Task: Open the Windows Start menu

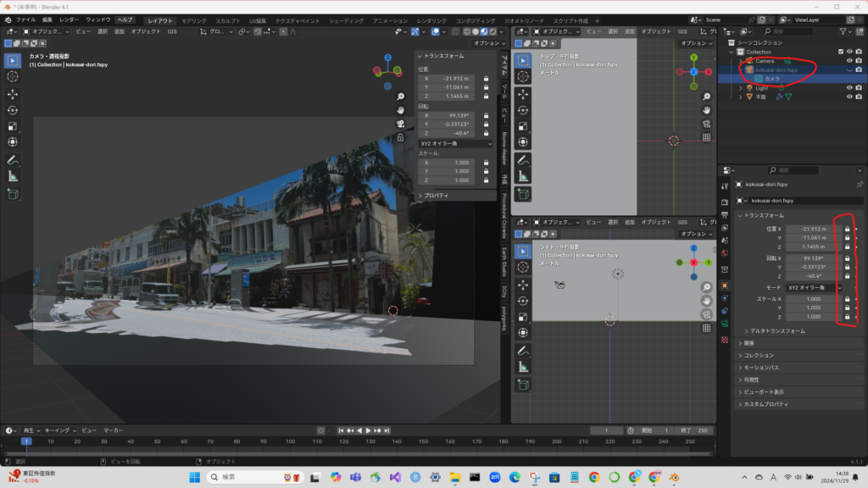Action: pyautogui.click(x=195, y=477)
